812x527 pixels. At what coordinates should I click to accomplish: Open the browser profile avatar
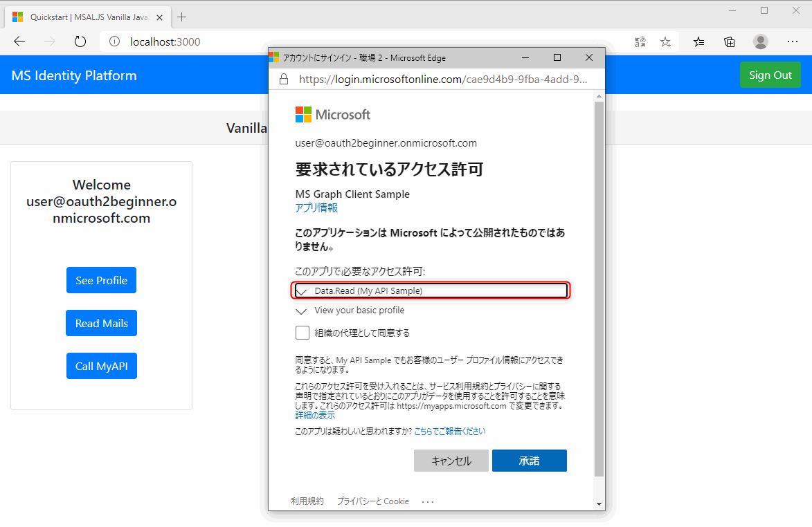click(760, 42)
